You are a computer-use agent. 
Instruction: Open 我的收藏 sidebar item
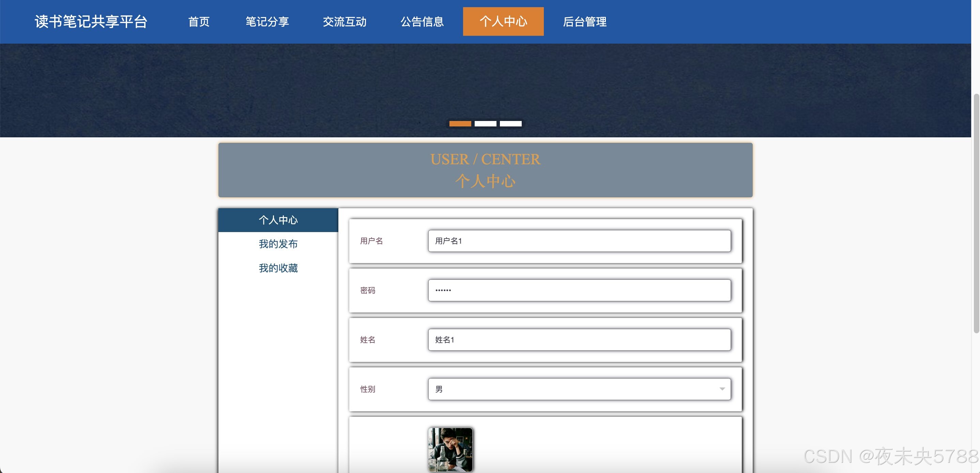point(278,268)
